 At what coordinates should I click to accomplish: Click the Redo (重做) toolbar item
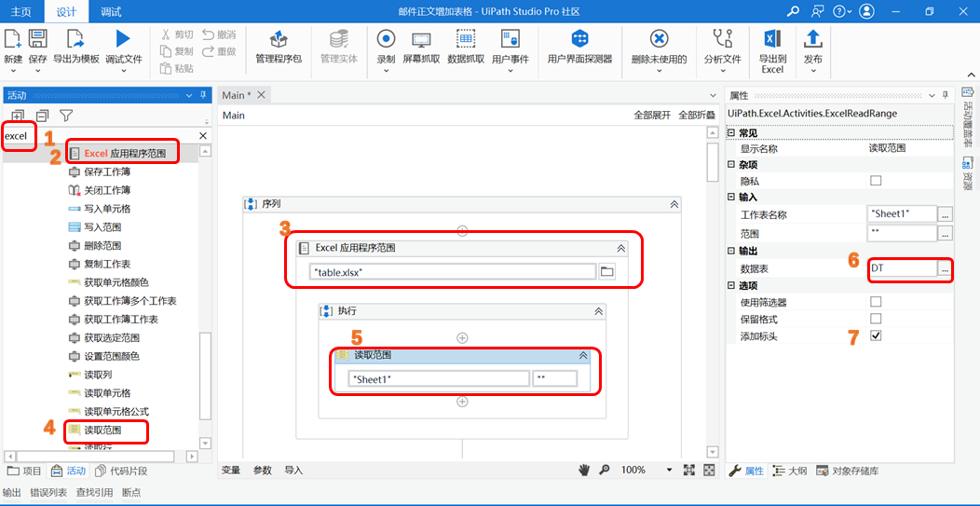coord(219,51)
